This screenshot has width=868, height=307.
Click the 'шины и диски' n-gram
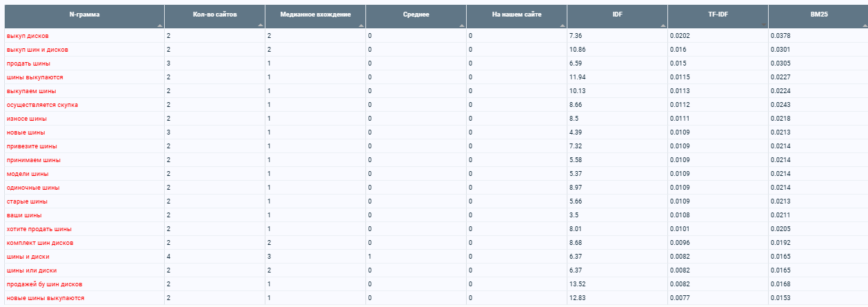tap(28, 257)
